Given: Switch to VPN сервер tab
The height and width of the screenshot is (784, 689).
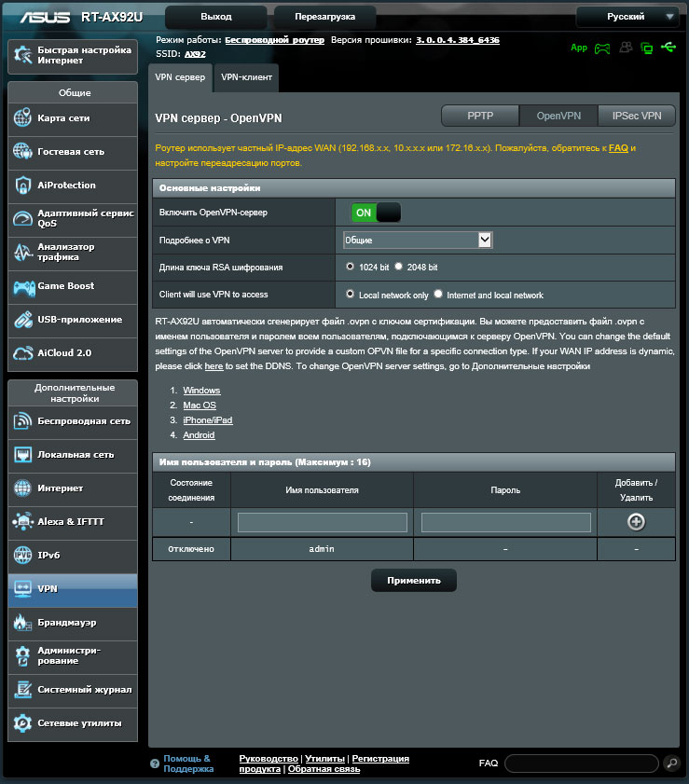Looking at the screenshot, I should pos(180,77).
